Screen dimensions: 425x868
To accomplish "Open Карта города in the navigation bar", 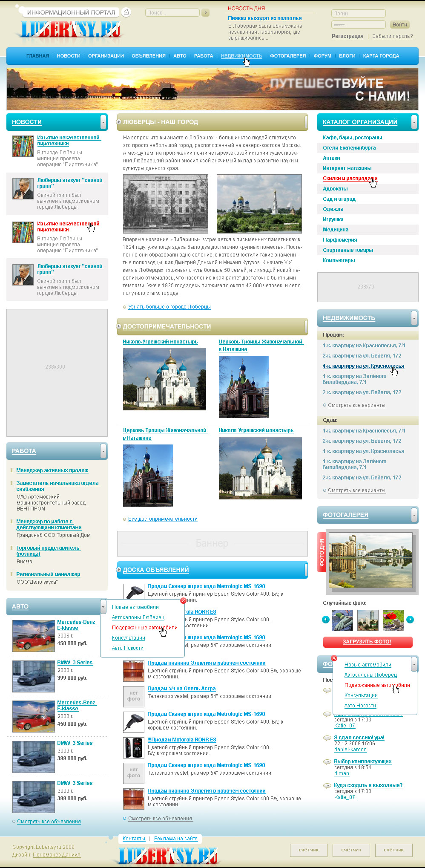I will tap(381, 56).
